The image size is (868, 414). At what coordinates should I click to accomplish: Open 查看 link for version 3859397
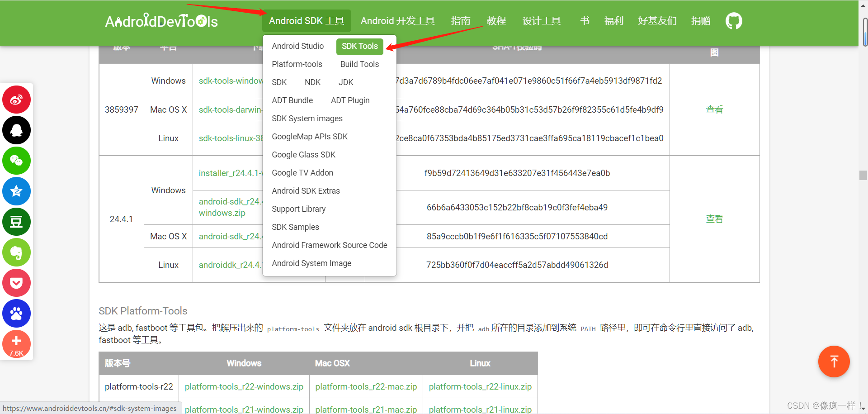pos(714,109)
